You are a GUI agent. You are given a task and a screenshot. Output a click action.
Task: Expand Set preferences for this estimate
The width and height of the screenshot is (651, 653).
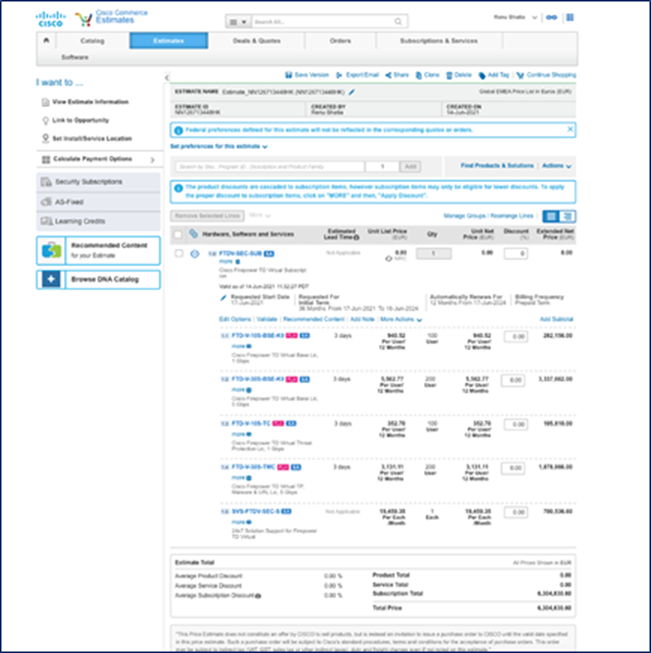[x=219, y=147]
